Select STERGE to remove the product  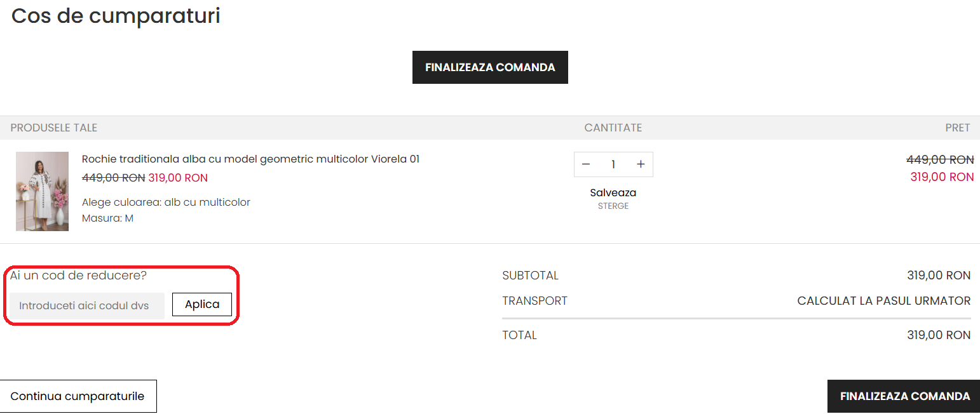click(x=613, y=205)
